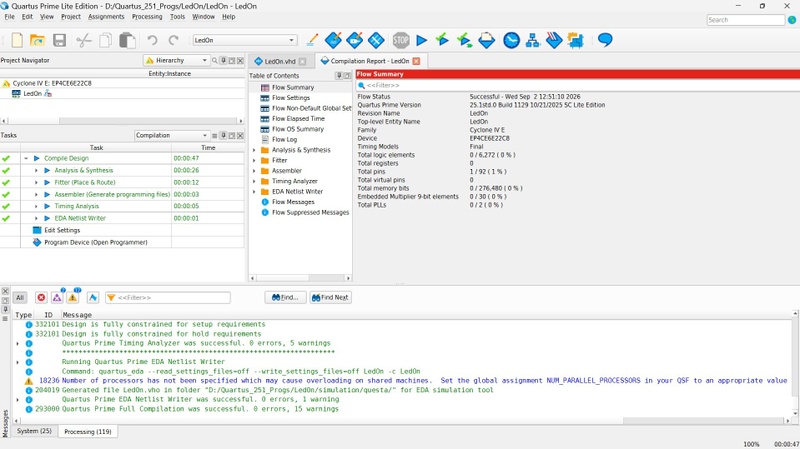
Task: Start Compilation with the blue play icon
Action: [421, 40]
